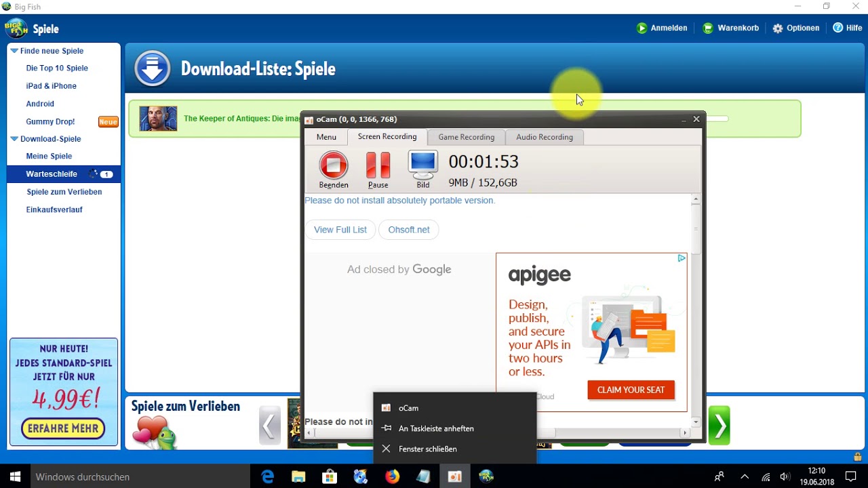Open Die Top 10 Spiele
This screenshot has width=868, height=488.
pyautogui.click(x=57, y=68)
